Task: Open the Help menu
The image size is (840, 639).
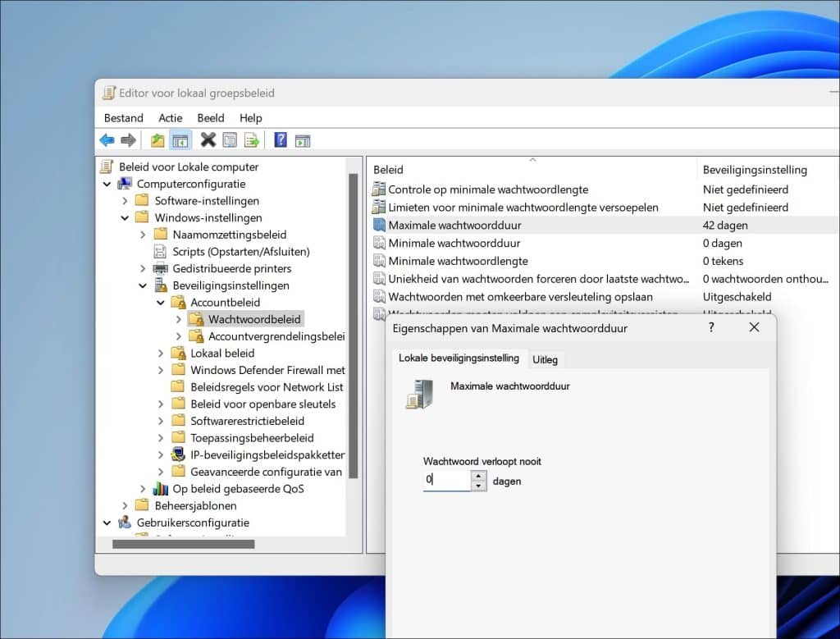Action: pos(251,118)
